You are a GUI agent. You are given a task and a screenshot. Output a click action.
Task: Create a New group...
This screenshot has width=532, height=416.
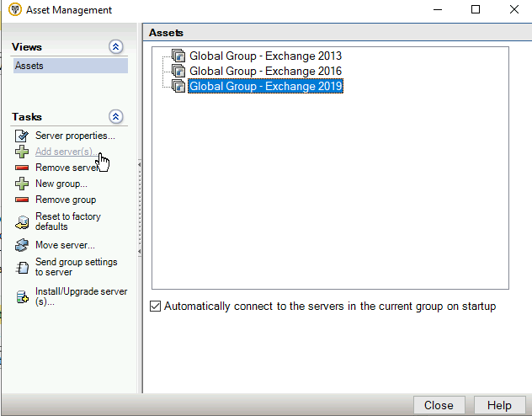tap(61, 184)
